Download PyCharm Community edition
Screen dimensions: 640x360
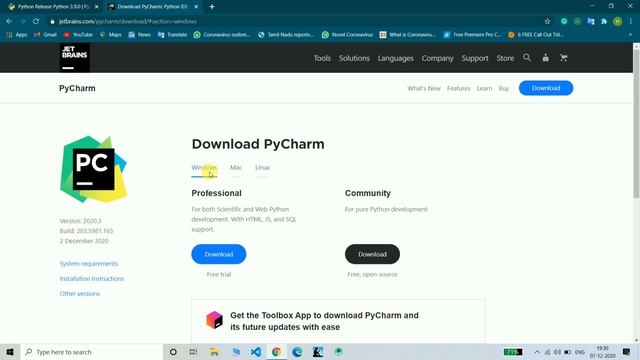pyautogui.click(x=372, y=254)
